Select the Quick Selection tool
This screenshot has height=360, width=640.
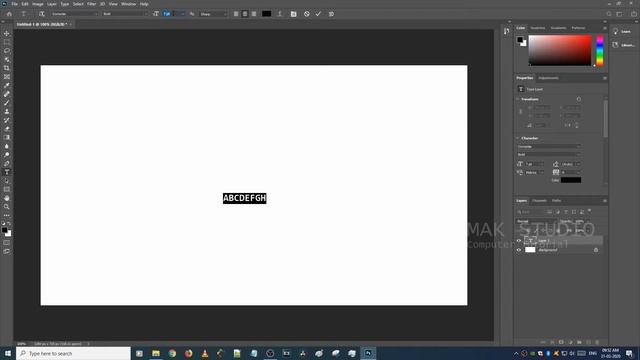[x=7, y=59]
